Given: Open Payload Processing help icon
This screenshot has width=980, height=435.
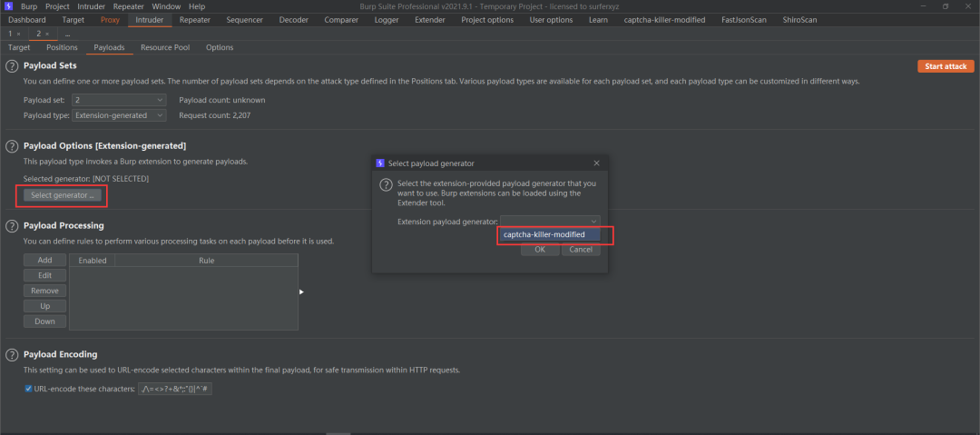Looking at the screenshot, I should click(12, 226).
